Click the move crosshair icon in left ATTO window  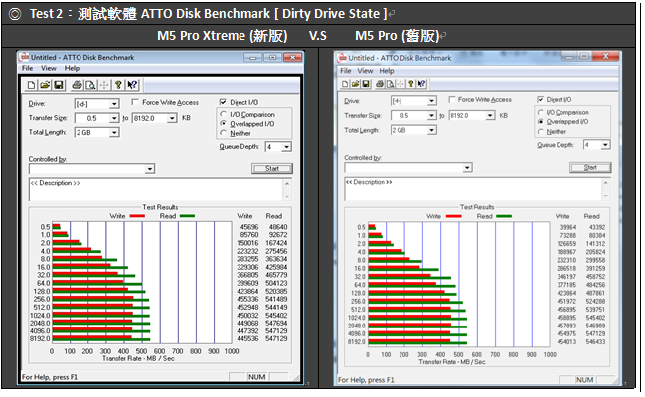[104, 85]
